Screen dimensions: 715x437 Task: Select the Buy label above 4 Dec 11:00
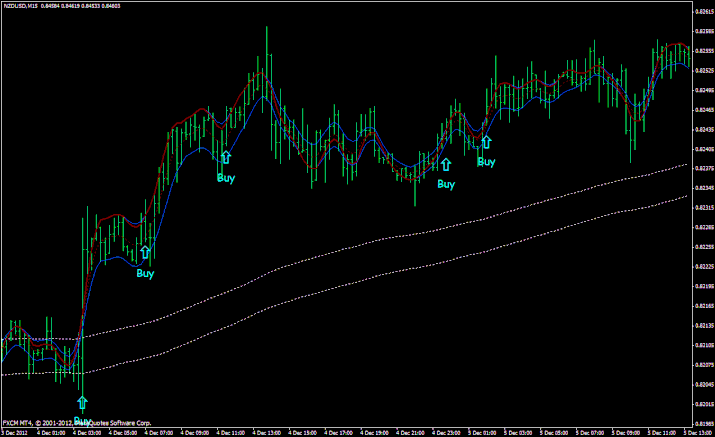pos(226,178)
